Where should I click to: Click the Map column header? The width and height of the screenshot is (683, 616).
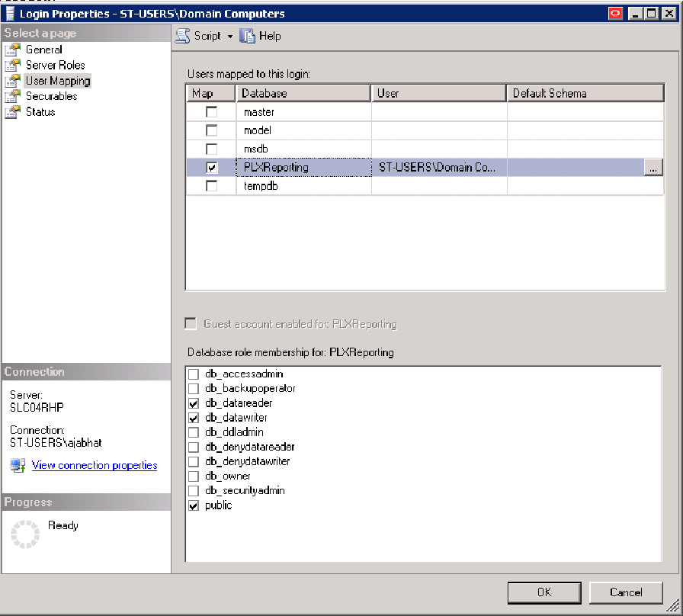pyautogui.click(x=211, y=93)
